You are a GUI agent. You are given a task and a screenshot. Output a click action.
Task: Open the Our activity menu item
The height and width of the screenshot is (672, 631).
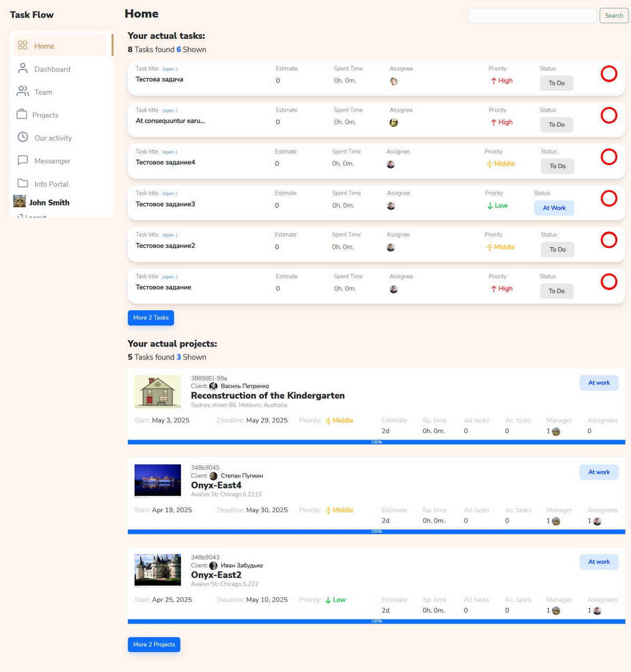click(53, 138)
